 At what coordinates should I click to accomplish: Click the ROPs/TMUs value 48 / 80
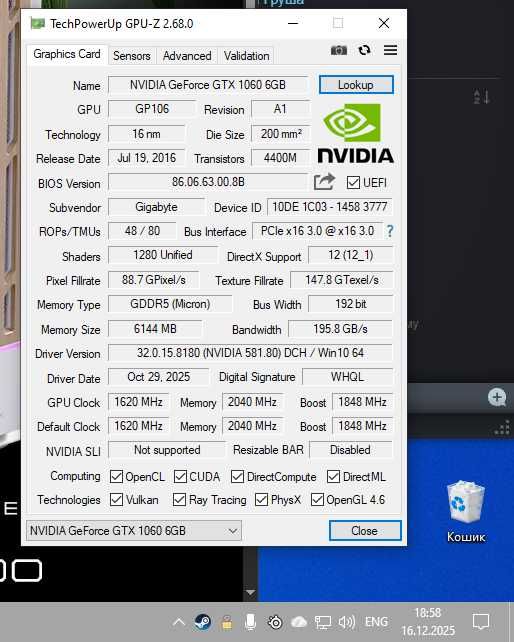(143, 231)
